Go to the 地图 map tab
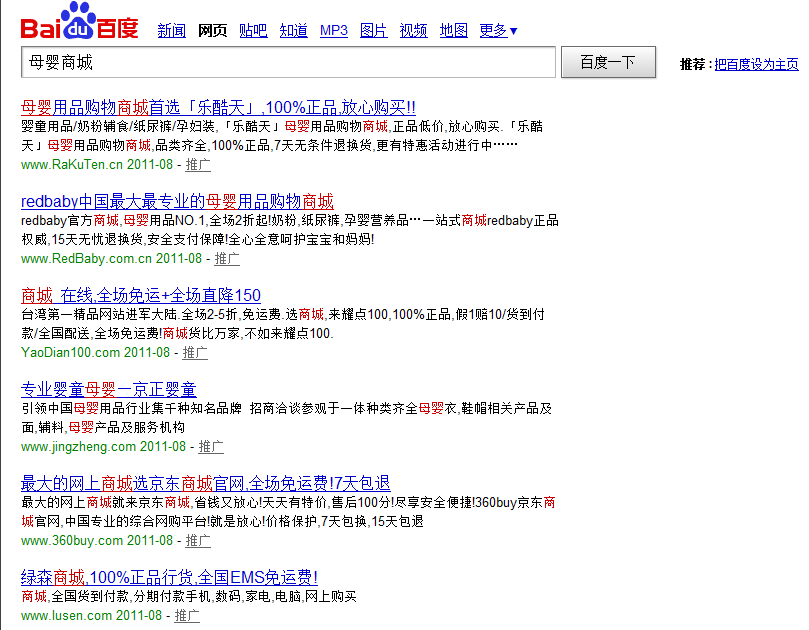Screen dimensions: 809x630 click(454, 31)
